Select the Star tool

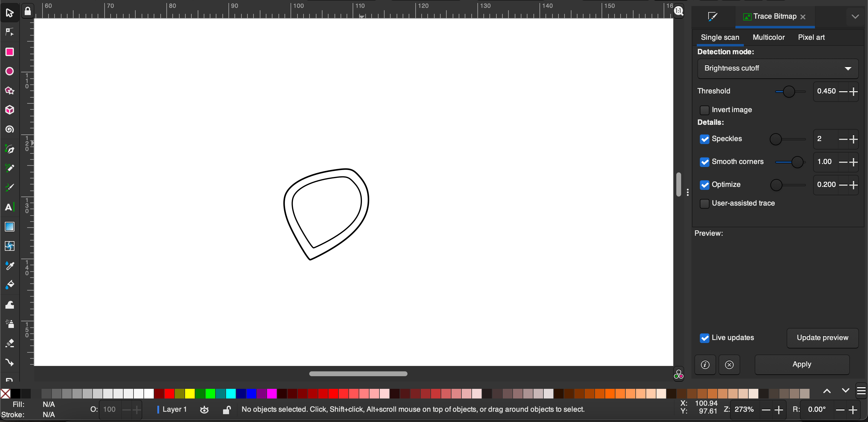(9, 91)
